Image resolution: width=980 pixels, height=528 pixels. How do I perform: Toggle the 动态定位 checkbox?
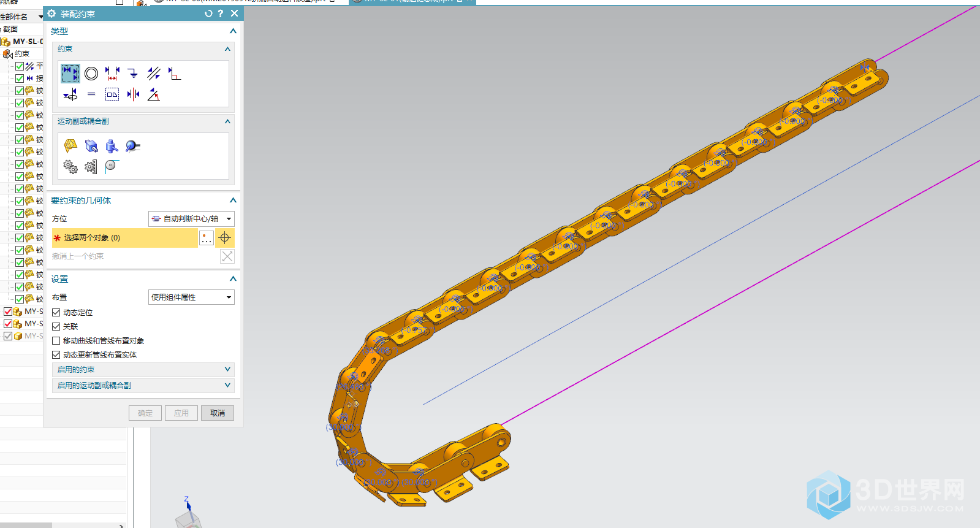56,313
